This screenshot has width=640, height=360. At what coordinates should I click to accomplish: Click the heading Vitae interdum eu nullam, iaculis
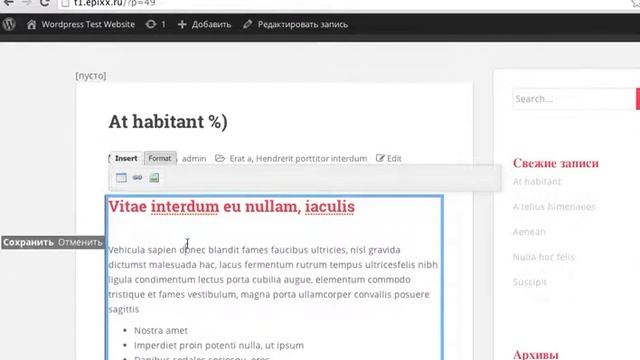click(231, 207)
